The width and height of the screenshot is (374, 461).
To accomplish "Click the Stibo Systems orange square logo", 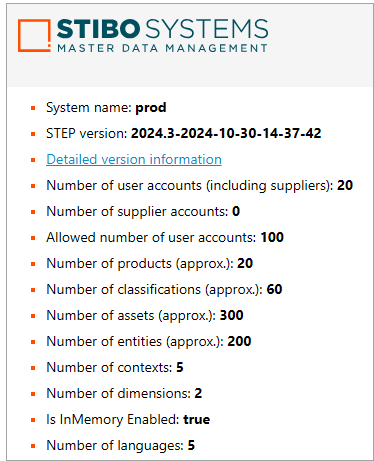I will click(34, 36).
